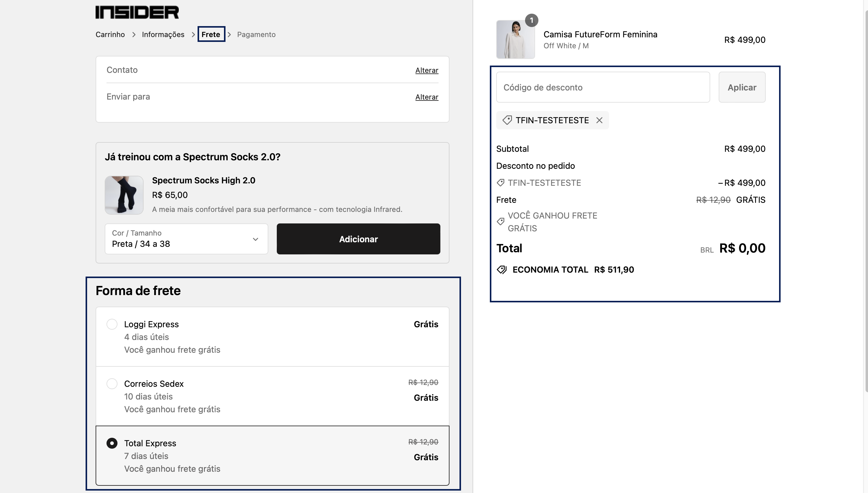Apply discount with Aplicar button
The image size is (868, 493).
(742, 87)
